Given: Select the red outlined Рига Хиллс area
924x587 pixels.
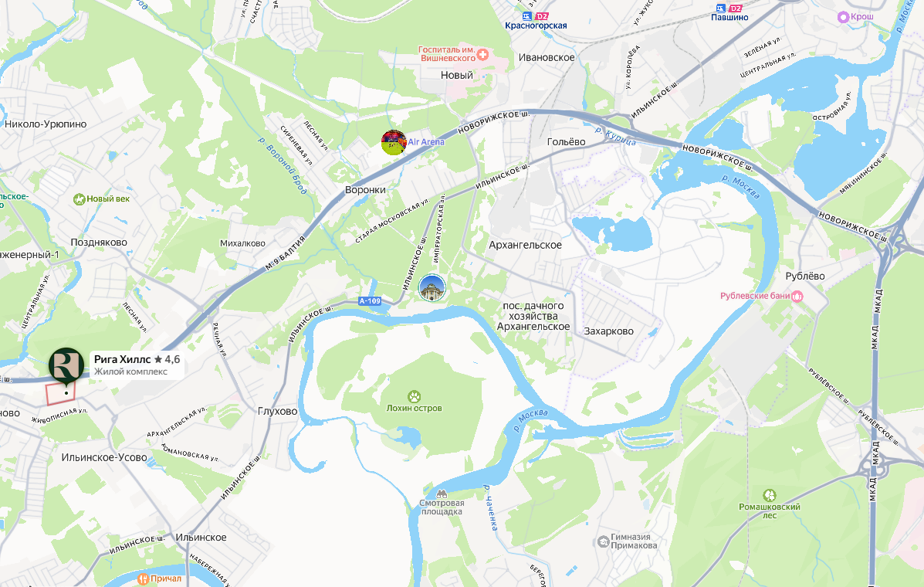Looking at the screenshot, I should (61, 394).
